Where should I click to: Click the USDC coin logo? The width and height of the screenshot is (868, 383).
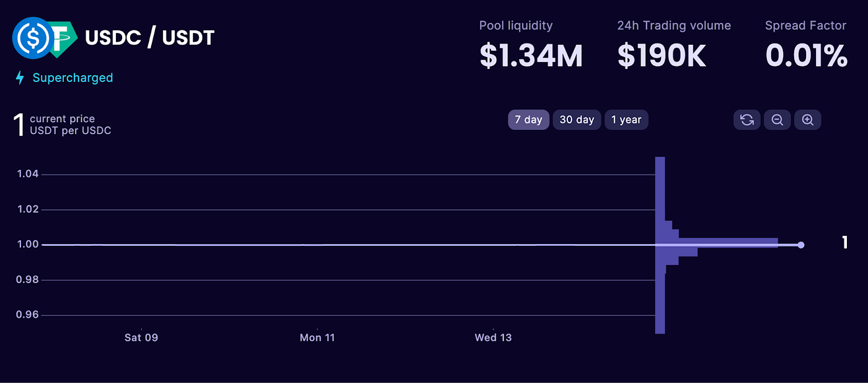coord(33,38)
